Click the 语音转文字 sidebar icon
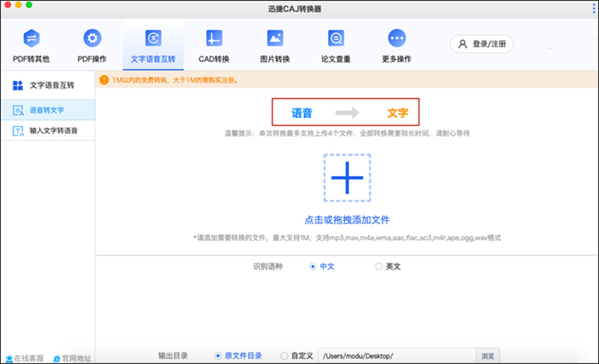This screenshot has height=364, width=599. click(18, 110)
